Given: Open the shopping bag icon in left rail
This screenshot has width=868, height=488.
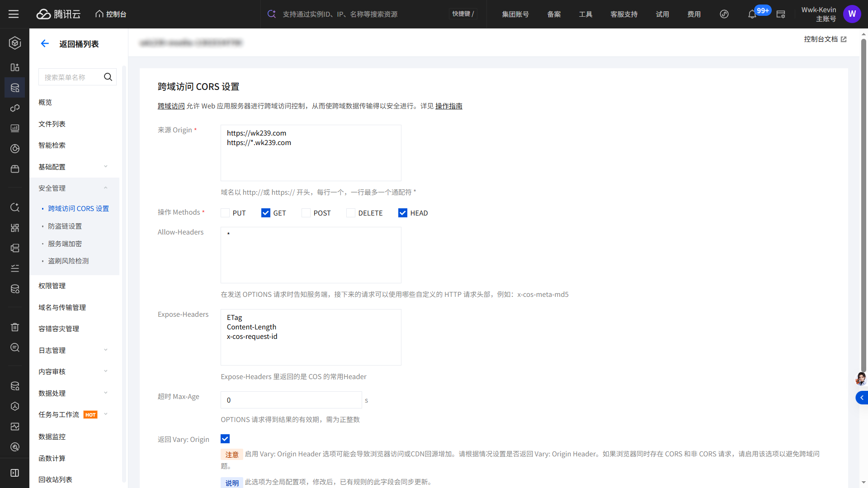Looking at the screenshot, I should (x=15, y=169).
